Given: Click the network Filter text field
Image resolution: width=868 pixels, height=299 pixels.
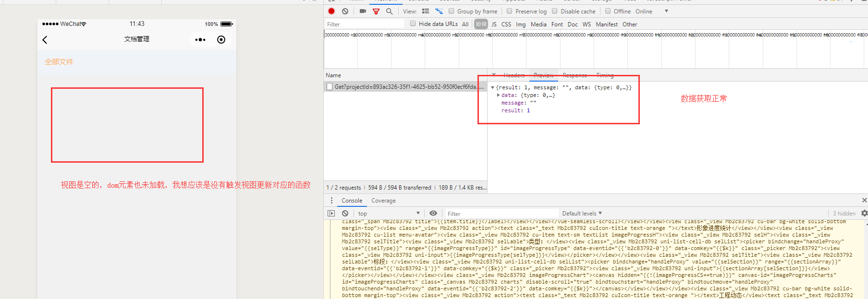Looking at the screenshot, I should coord(365,24).
